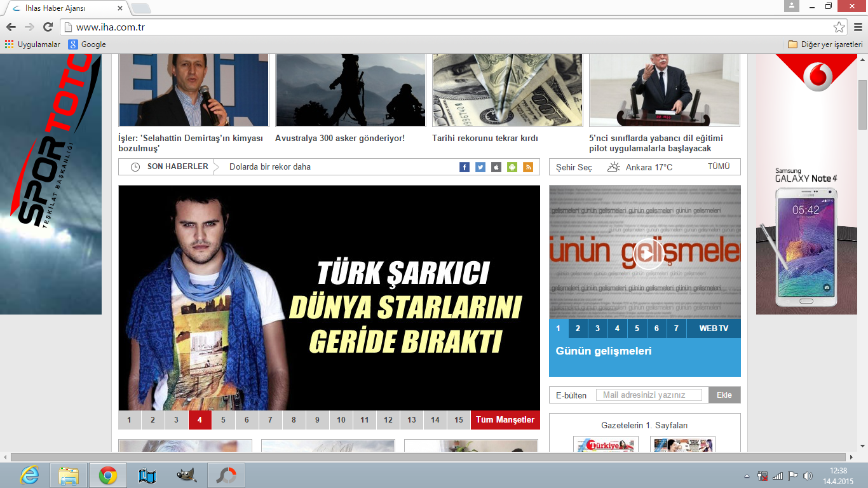Open the Şehir Seç city selector

tap(574, 167)
